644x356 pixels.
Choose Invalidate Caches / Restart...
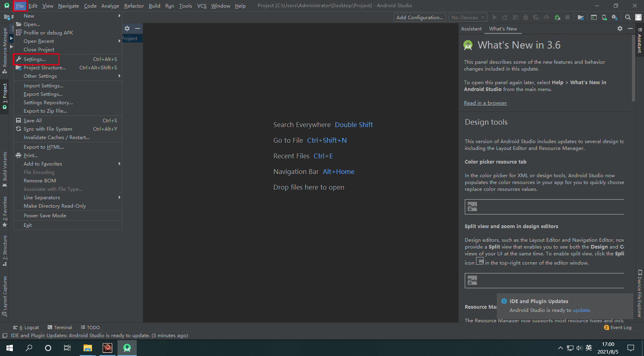(x=68, y=137)
